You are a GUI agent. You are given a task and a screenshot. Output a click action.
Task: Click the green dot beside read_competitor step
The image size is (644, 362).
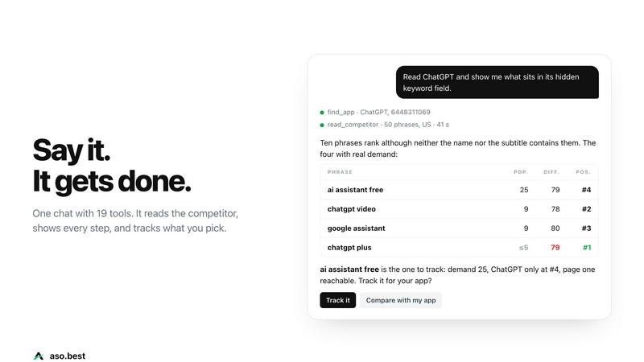tap(322, 125)
